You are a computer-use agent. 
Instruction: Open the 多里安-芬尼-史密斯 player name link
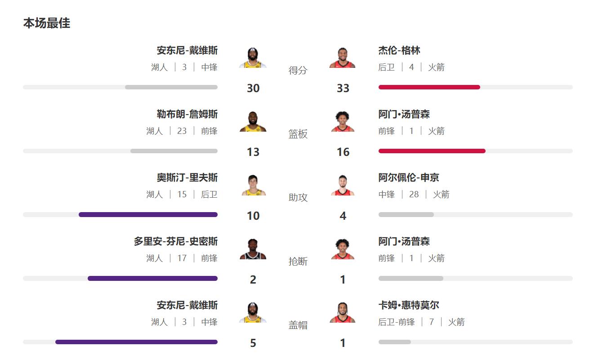pos(176,241)
